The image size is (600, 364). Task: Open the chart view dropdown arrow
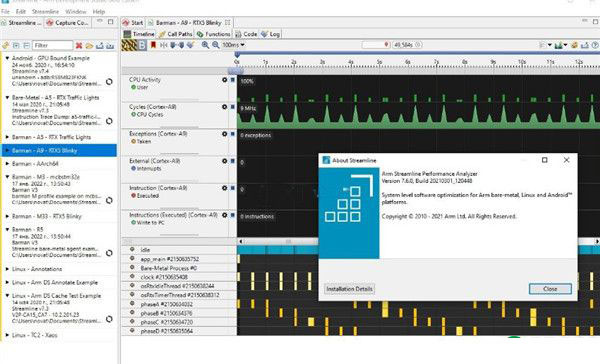(x=566, y=45)
